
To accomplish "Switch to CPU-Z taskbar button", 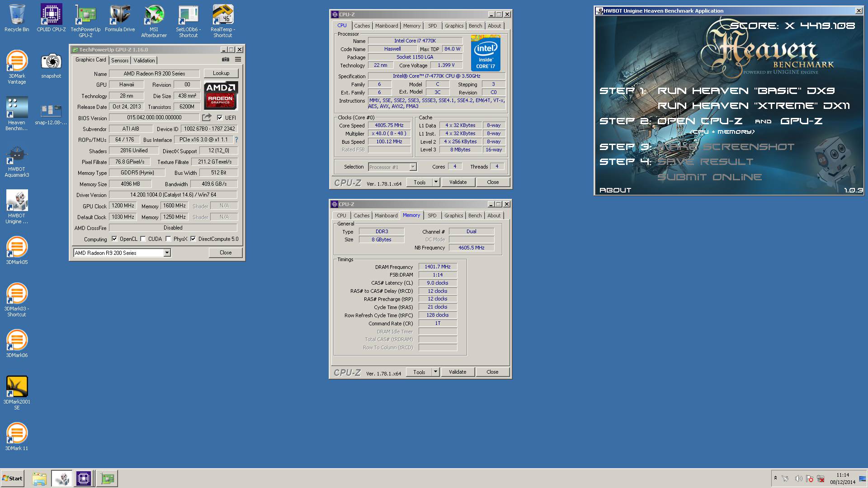I will (x=84, y=479).
